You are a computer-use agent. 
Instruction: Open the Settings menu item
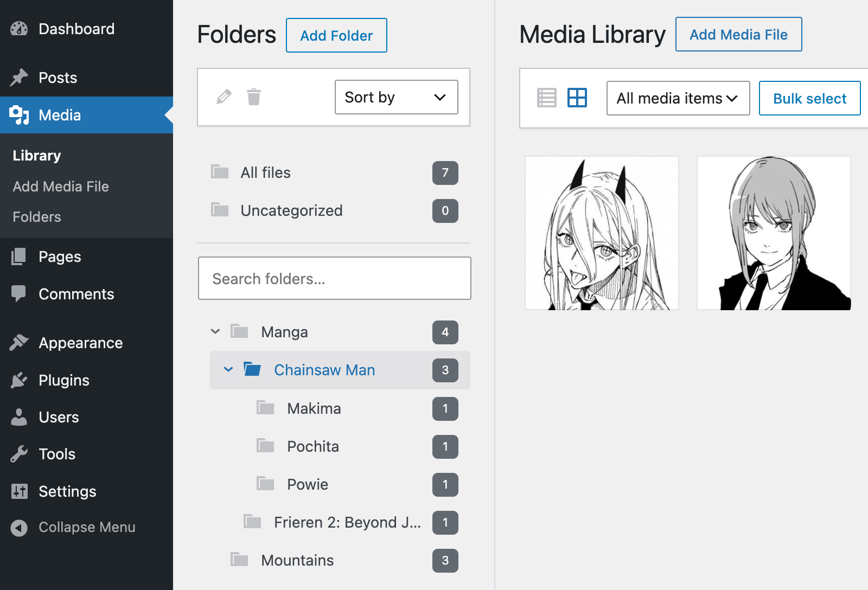coord(86,491)
